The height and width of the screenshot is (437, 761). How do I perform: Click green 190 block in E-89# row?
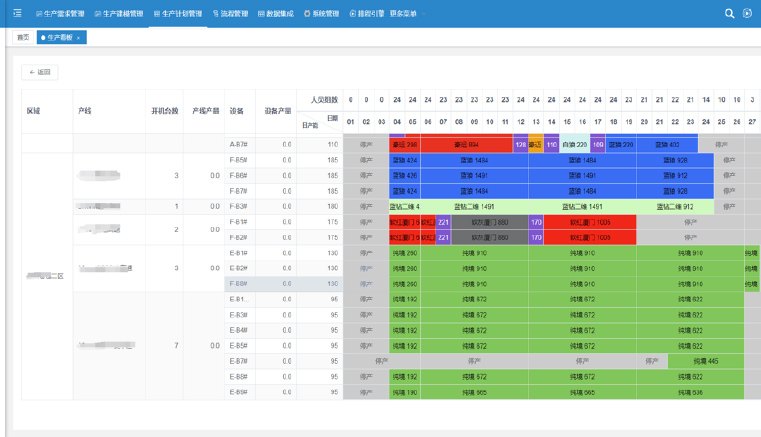(405, 392)
